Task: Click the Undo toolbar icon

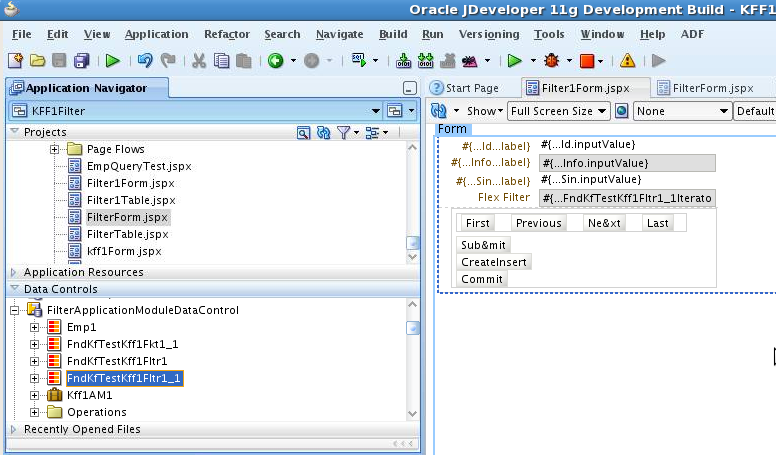Action: point(145,61)
